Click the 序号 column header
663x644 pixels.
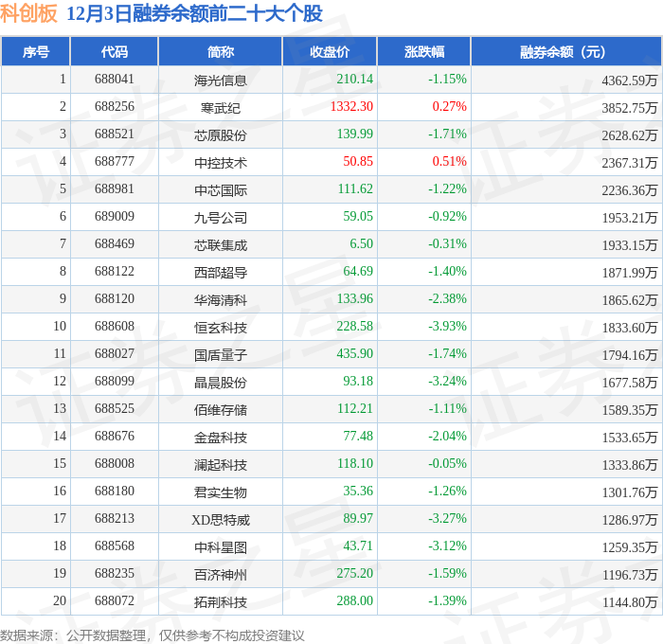point(36,51)
